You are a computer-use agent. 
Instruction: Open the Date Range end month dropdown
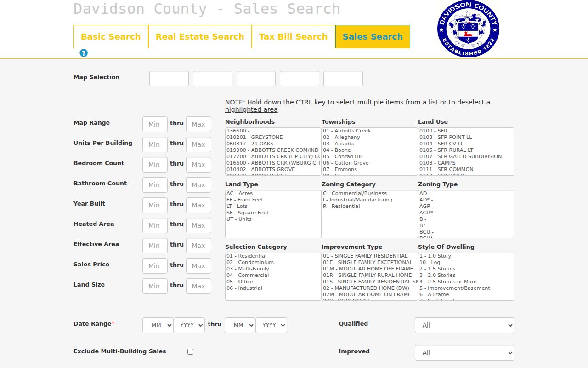point(240,325)
